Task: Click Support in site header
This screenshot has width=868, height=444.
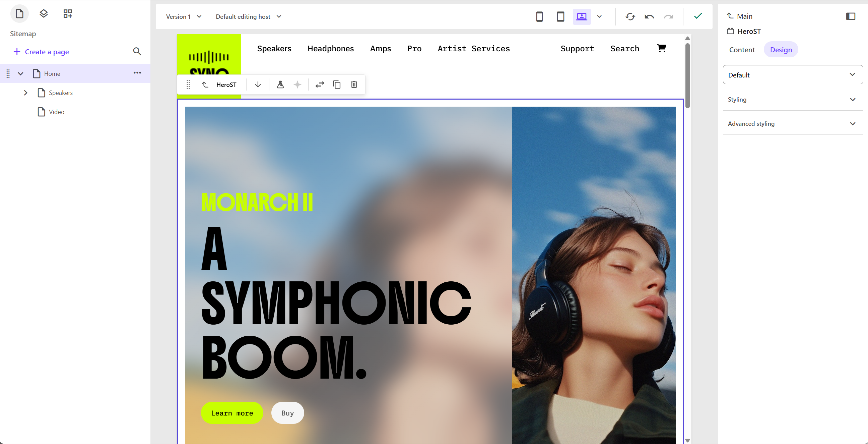Action: point(577,49)
